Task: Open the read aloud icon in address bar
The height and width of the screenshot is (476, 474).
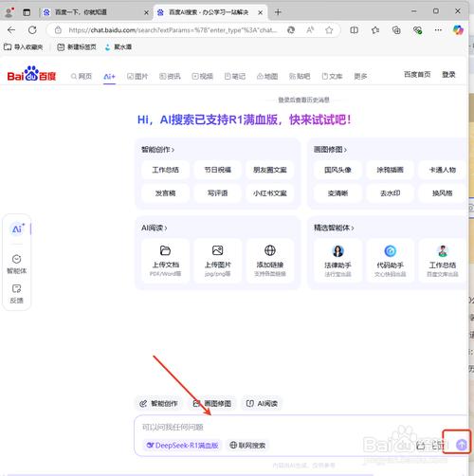Action: pos(310,30)
